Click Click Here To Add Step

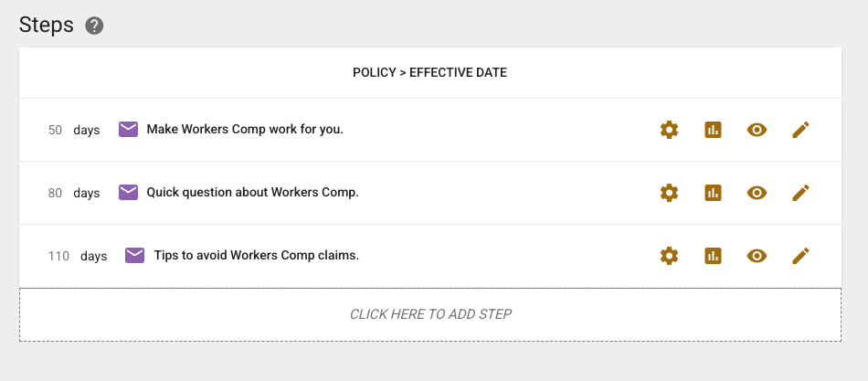(430, 314)
